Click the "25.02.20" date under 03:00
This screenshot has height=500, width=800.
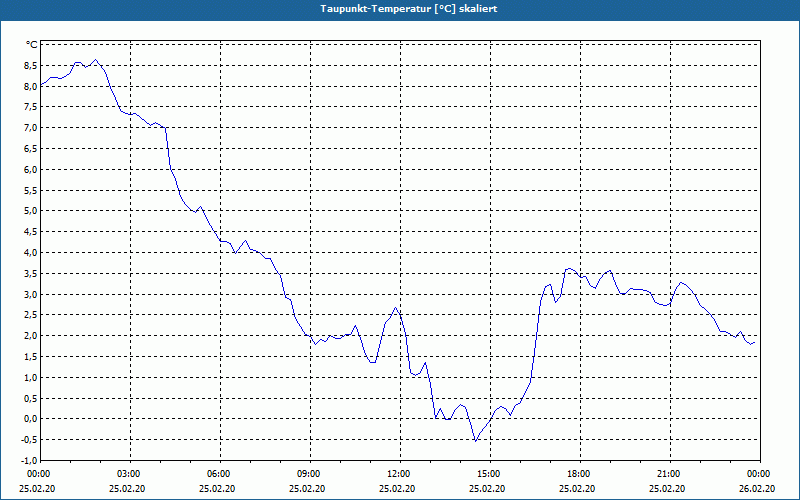[x=128, y=488]
